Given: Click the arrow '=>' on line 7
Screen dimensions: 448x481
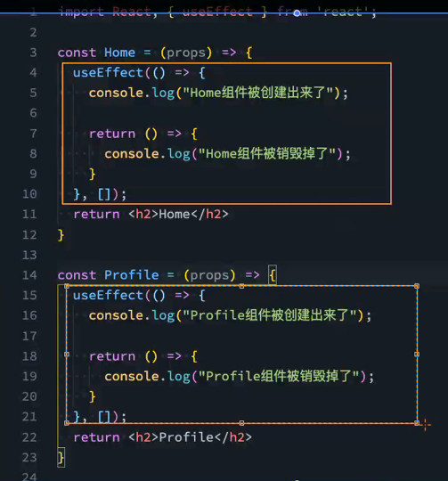Looking at the screenshot, I should [x=175, y=134].
